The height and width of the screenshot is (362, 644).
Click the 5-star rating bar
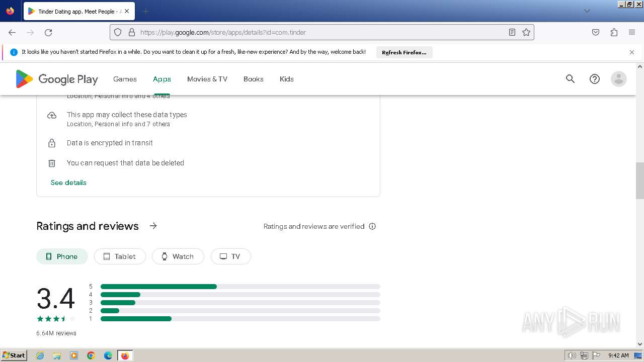[240, 287]
